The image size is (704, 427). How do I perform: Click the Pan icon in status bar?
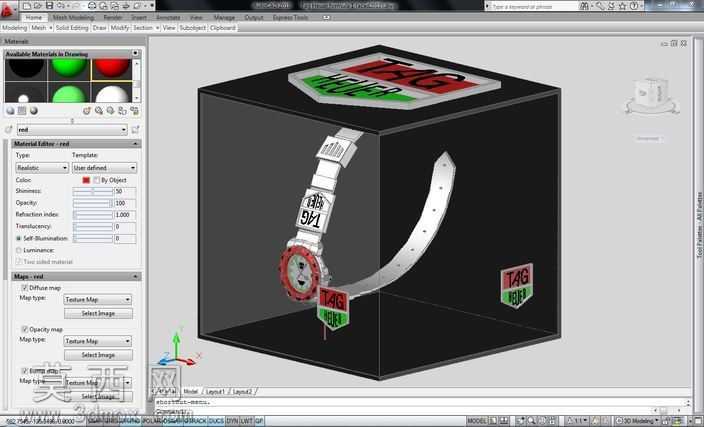tap(521, 421)
